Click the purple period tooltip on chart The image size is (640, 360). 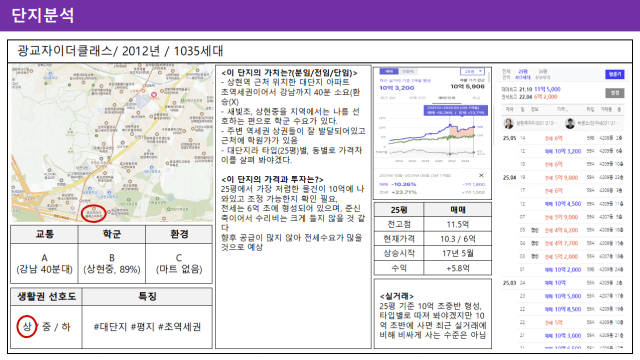456,110
